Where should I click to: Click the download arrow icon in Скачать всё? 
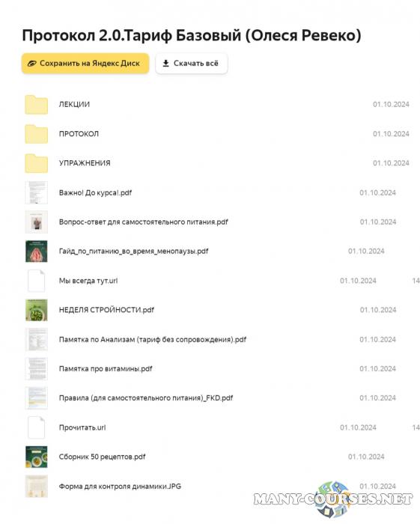(x=165, y=63)
